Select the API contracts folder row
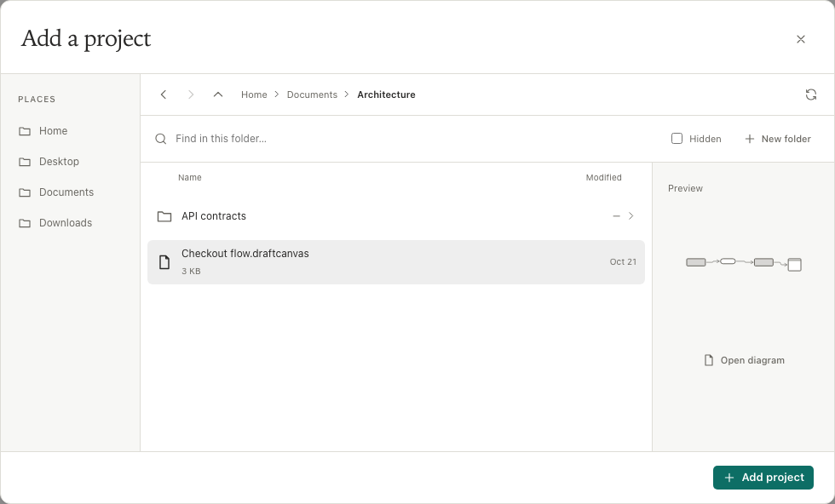 (x=396, y=216)
